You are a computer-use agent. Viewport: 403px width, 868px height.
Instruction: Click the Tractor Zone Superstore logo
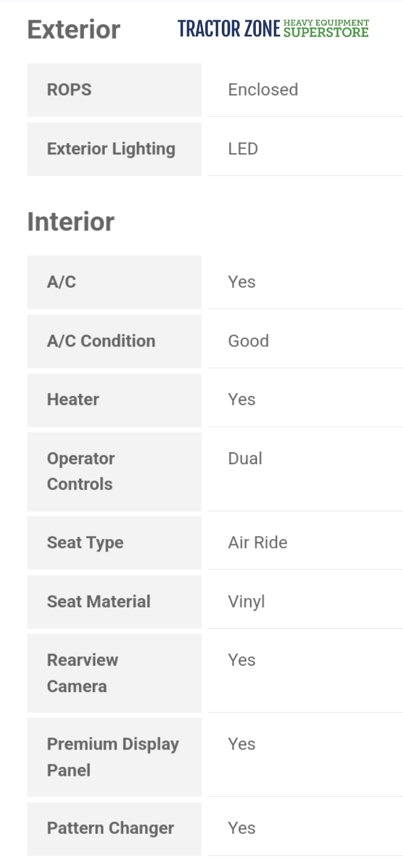[x=273, y=28]
